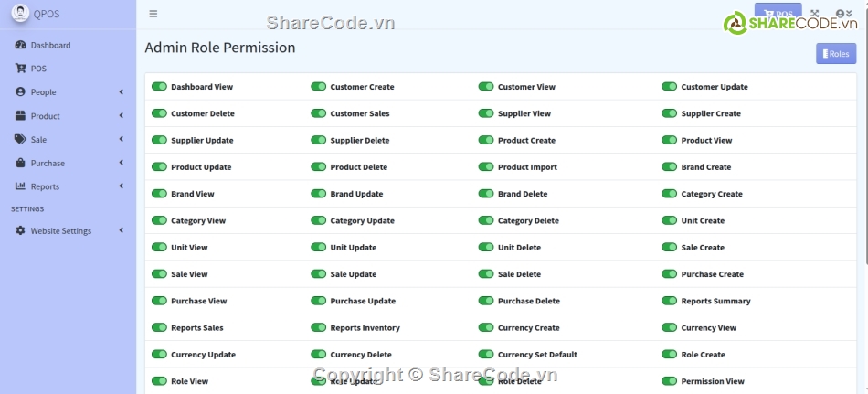This screenshot has width=868, height=394.
Task: Toggle the Reports Inventory permission switch
Action: [318, 327]
